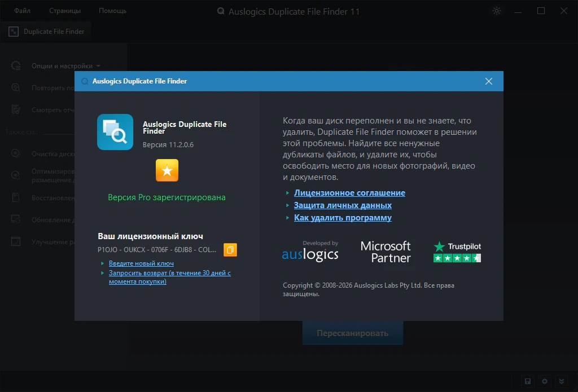
Task: Close the About dialog
Action: 489,81
